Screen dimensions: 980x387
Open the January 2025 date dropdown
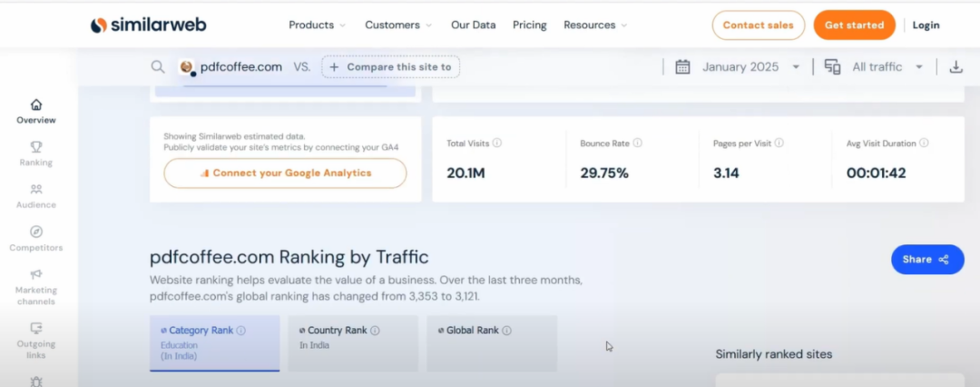(x=738, y=66)
